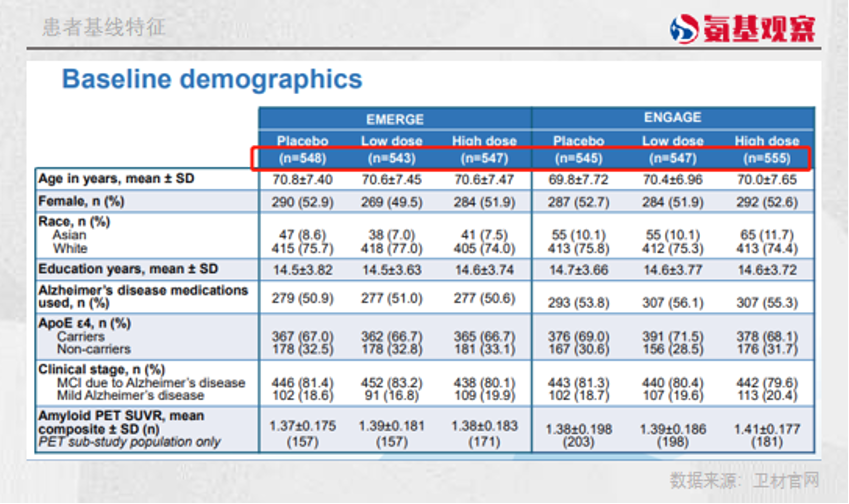Select the ENGAGE study column header
The image size is (849, 504).
pos(672,118)
